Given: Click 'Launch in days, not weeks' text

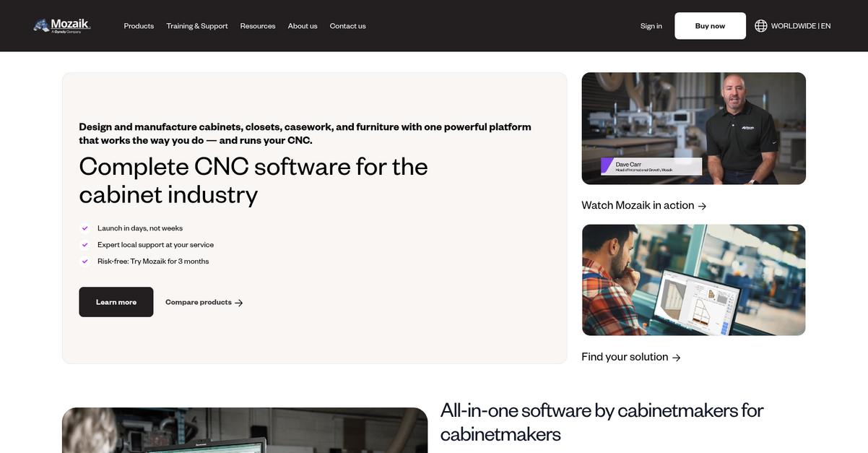Looking at the screenshot, I should pos(140,228).
